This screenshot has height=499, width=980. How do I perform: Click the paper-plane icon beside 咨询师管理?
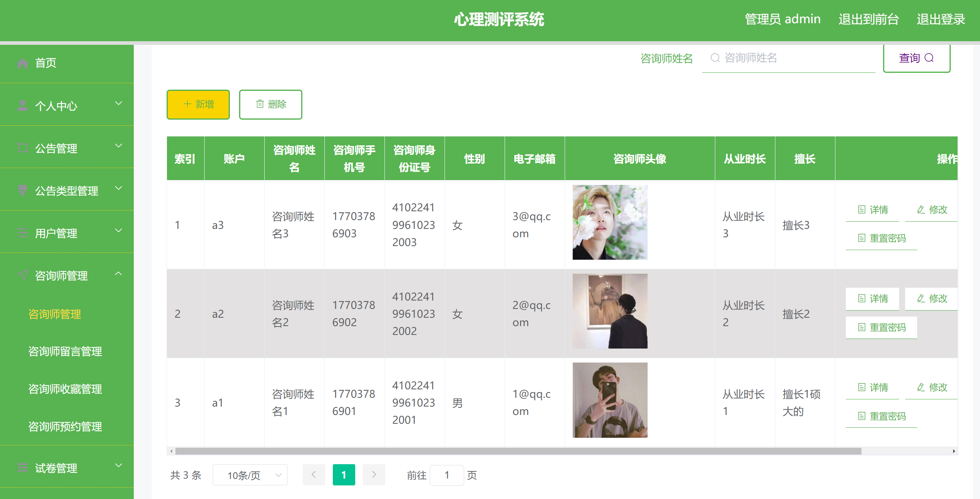tap(22, 275)
